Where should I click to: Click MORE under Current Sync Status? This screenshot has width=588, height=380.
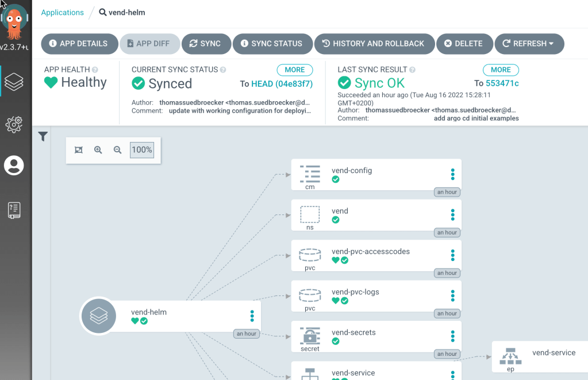point(294,70)
